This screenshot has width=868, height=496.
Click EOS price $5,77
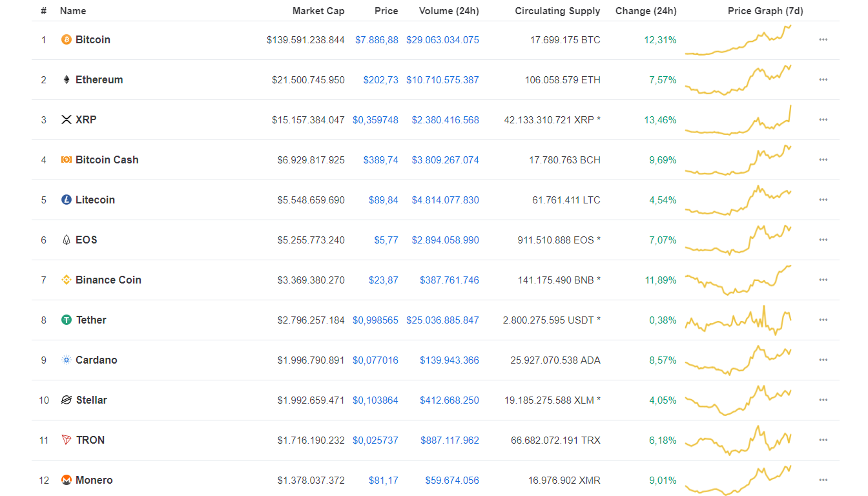point(386,240)
